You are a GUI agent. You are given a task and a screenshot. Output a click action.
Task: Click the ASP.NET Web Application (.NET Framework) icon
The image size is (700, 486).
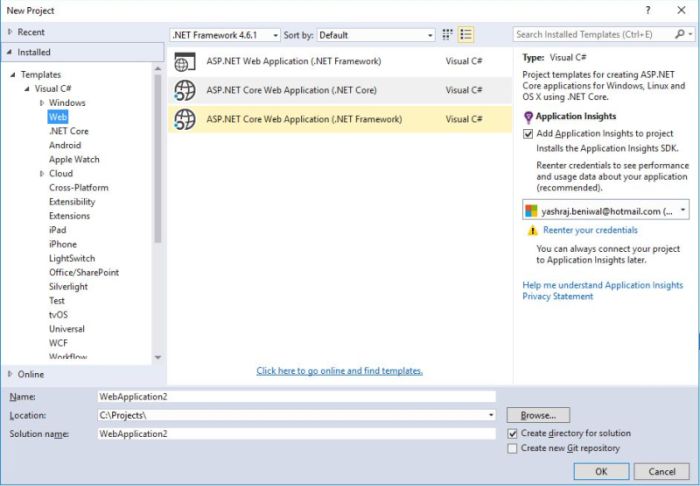pos(184,62)
